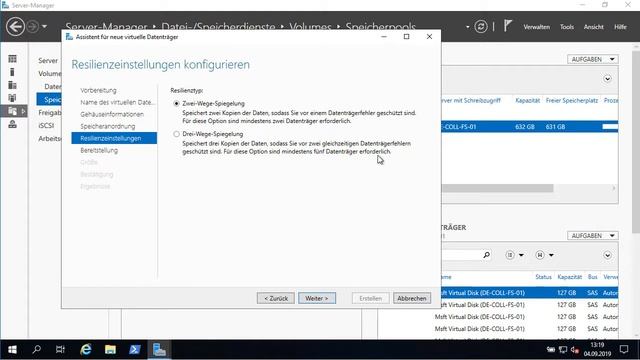Open the Ansicht menu

[x=593, y=27]
